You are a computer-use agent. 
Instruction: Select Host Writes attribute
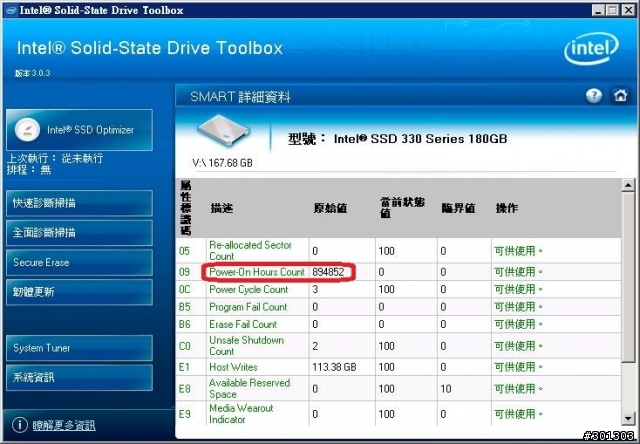233,367
